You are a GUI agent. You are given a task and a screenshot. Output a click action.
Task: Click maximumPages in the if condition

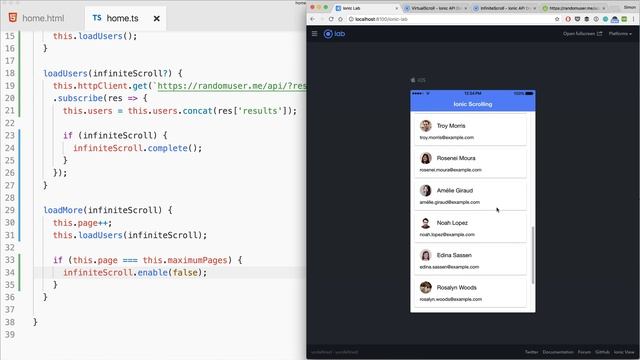coord(197,260)
